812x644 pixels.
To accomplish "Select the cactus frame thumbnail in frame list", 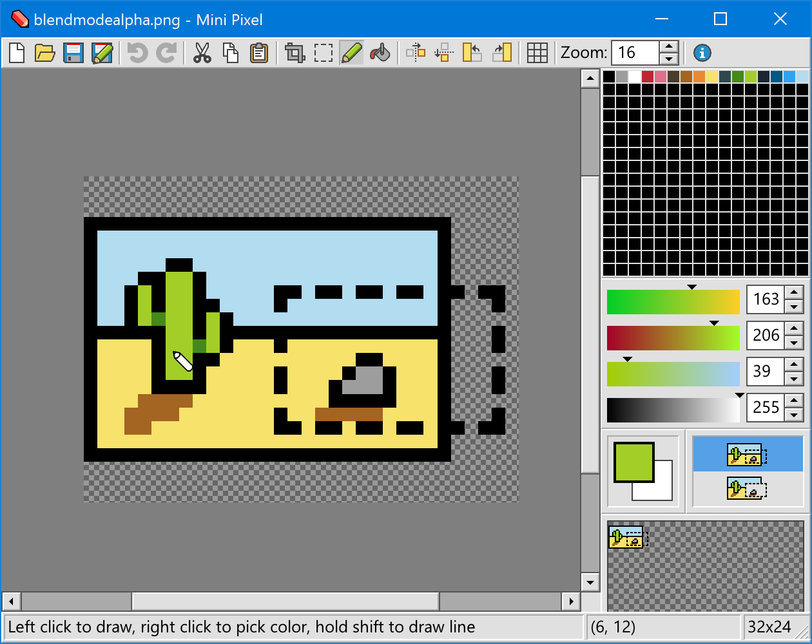I will point(627,537).
